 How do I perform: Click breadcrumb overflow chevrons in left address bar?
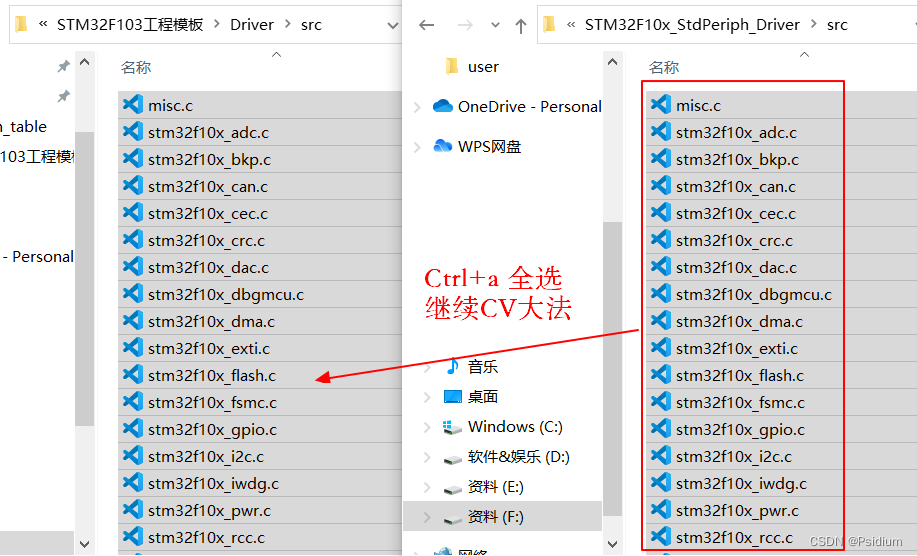pyautogui.click(x=43, y=24)
